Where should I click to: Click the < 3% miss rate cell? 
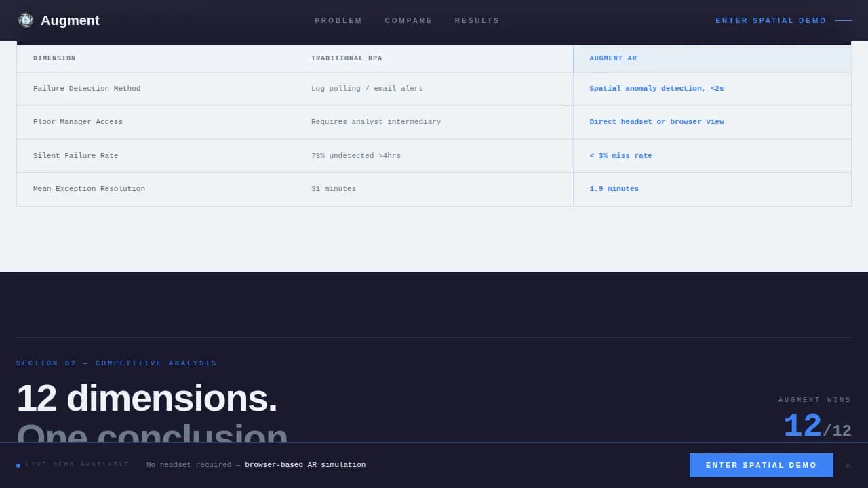click(620, 156)
